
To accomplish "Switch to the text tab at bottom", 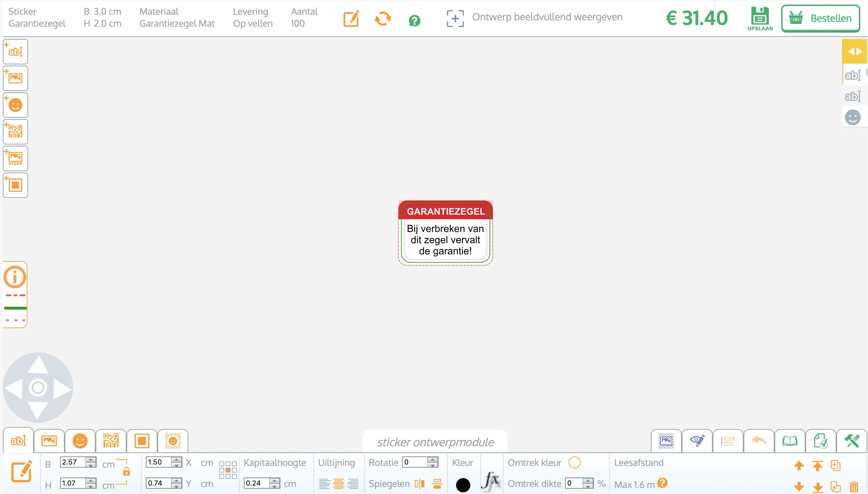I will point(18,441).
